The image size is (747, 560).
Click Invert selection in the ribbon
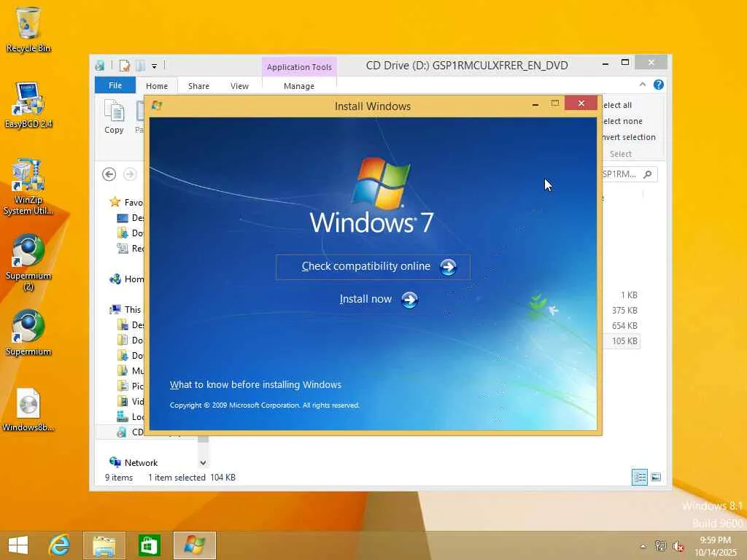(x=628, y=137)
